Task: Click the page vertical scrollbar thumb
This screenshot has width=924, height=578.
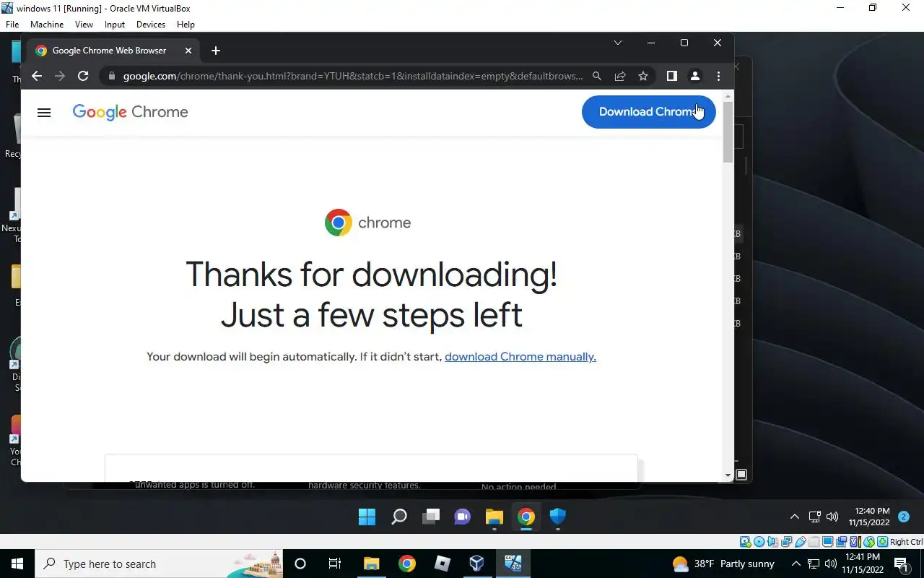Action: click(728, 131)
